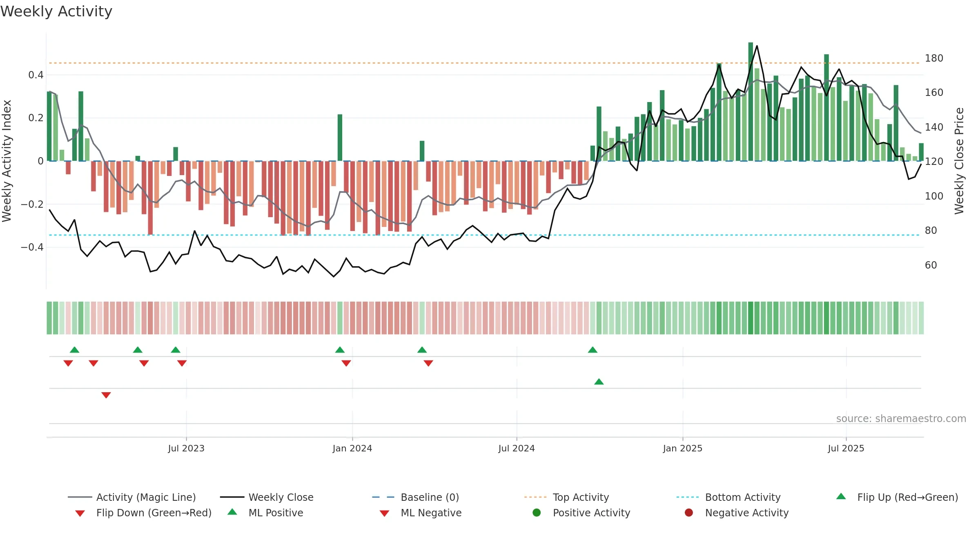Click the 180 right axis tick label

[934, 58]
